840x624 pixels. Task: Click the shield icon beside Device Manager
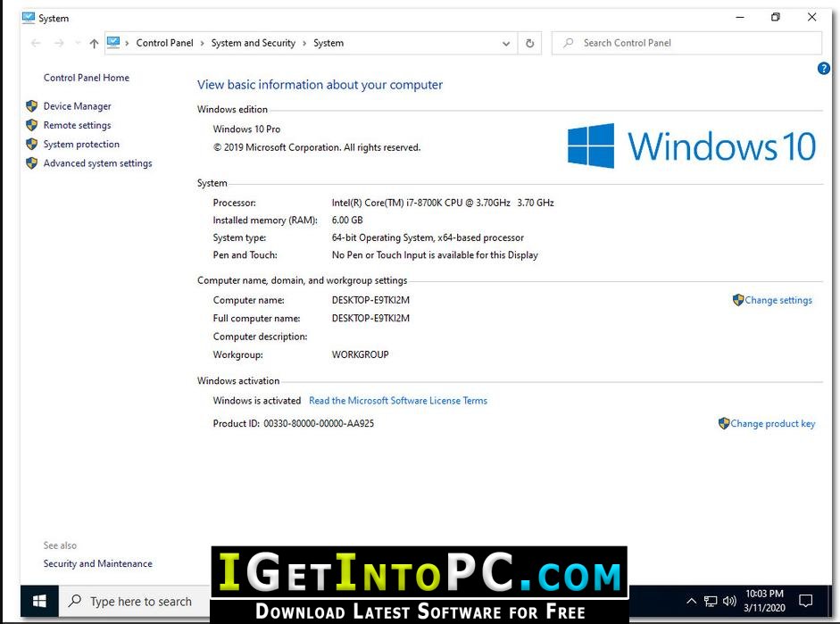pos(31,106)
